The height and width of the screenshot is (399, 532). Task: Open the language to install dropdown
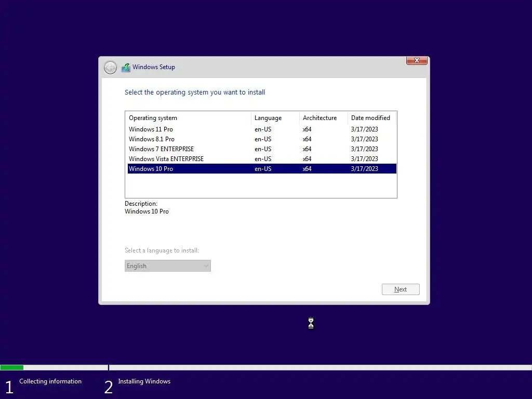[168, 265]
